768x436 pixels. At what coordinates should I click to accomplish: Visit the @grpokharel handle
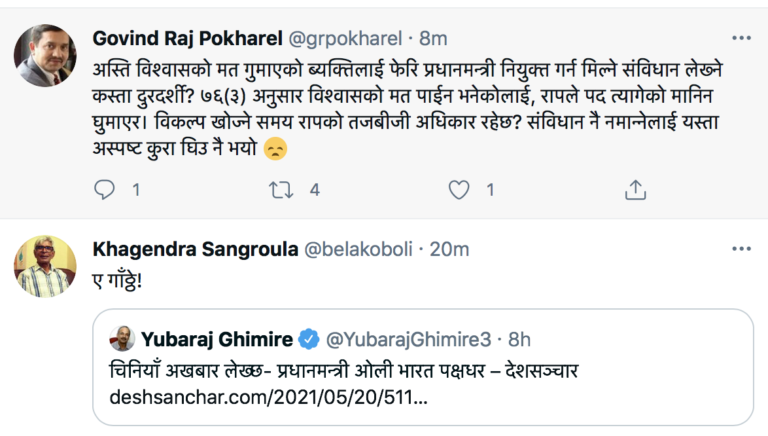point(344,38)
